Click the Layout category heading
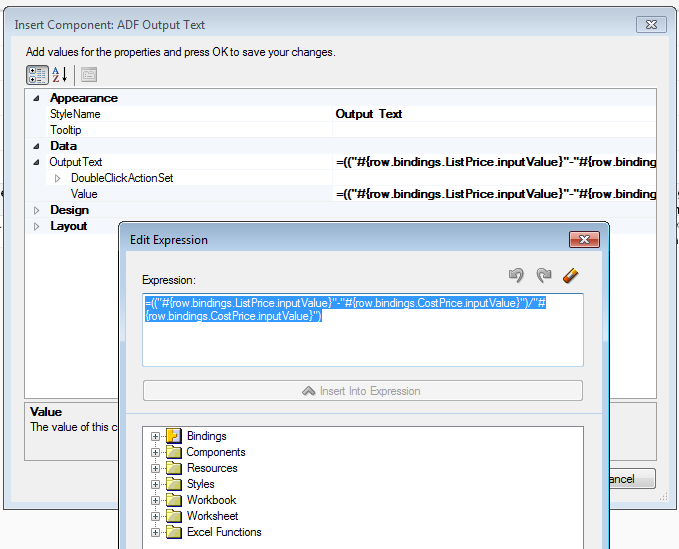 68,226
